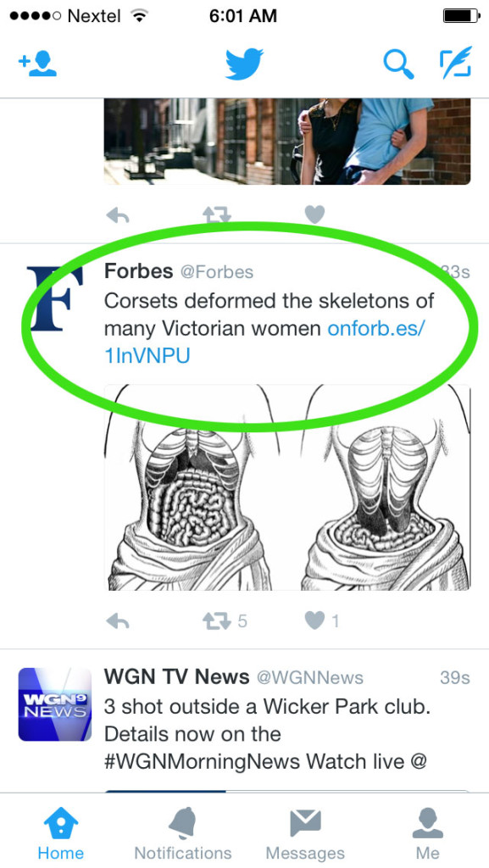
Task: View the corset skeleton illustration
Action: pyautogui.click(x=287, y=487)
